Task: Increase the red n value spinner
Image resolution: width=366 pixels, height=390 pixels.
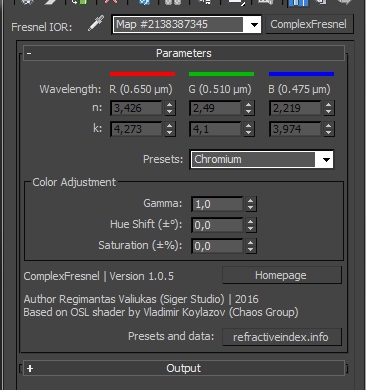Action: [x=169, y=105]
